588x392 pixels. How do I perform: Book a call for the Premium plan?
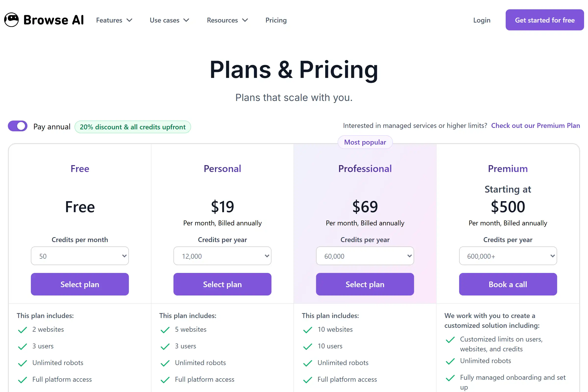(x=508, y=284)
